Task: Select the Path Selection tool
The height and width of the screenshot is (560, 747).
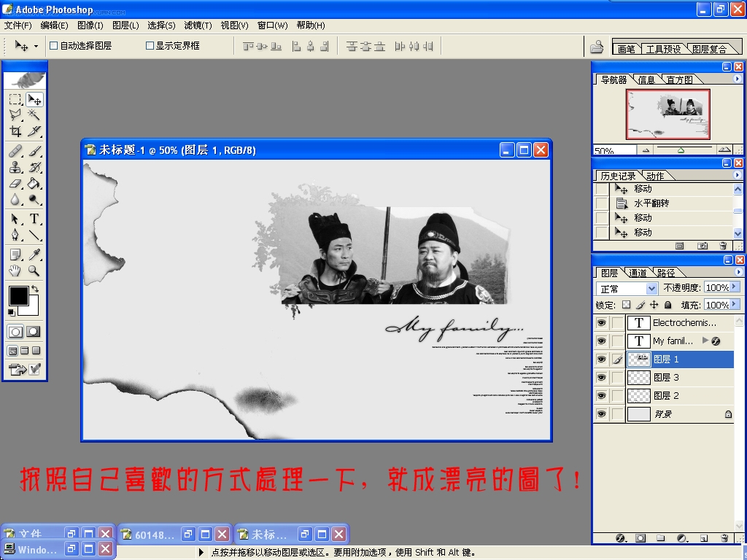Action: tap(15, 219)
